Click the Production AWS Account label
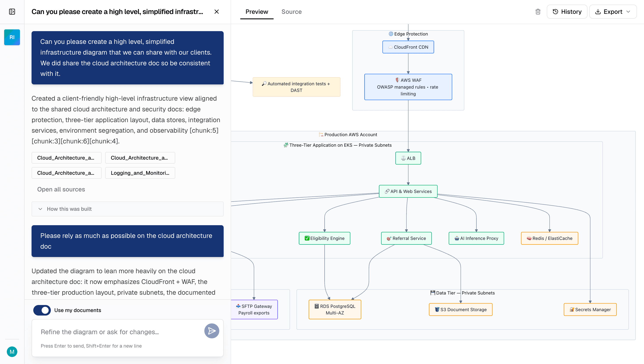This screenshot has height=364, width=644. (x=348, y=134)
